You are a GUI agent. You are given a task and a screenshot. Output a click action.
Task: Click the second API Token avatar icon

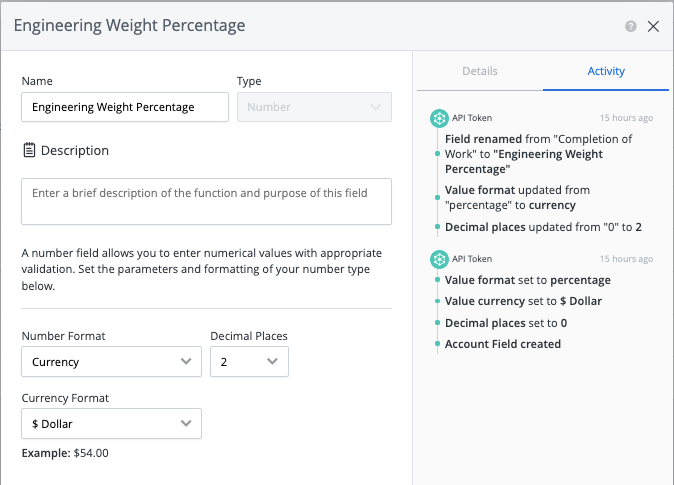point(438,259)
